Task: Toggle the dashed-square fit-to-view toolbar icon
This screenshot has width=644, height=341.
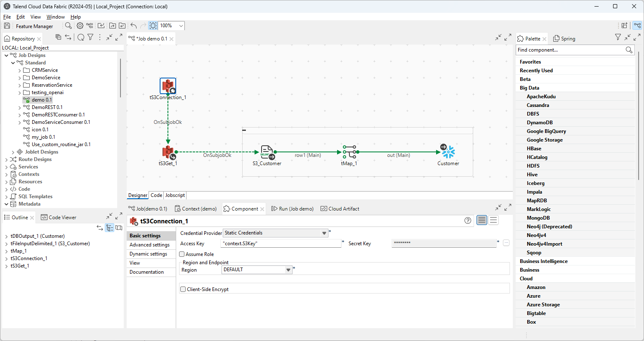Action: tap(153, 26)
